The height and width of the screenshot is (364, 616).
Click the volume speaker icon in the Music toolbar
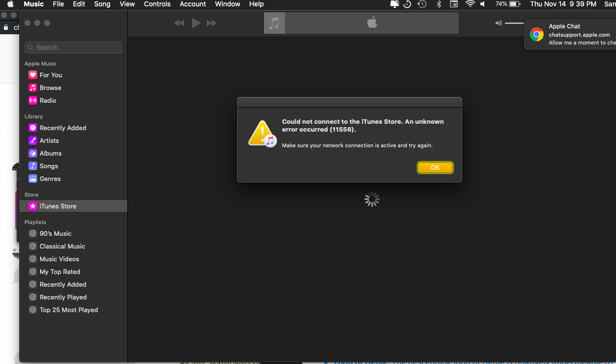(498, 23)
